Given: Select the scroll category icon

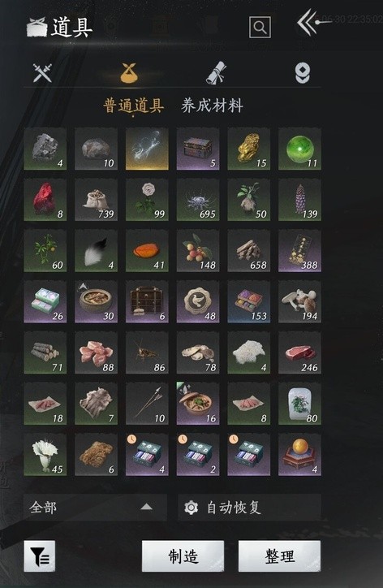Looking at the screenshot, I should point(216,73).
